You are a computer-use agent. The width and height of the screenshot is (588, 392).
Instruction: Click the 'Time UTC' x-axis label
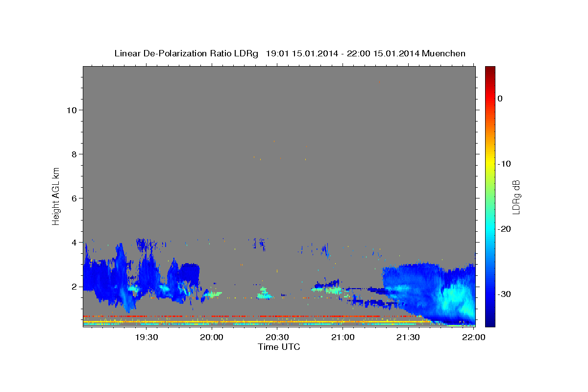[x=279, y=347]
